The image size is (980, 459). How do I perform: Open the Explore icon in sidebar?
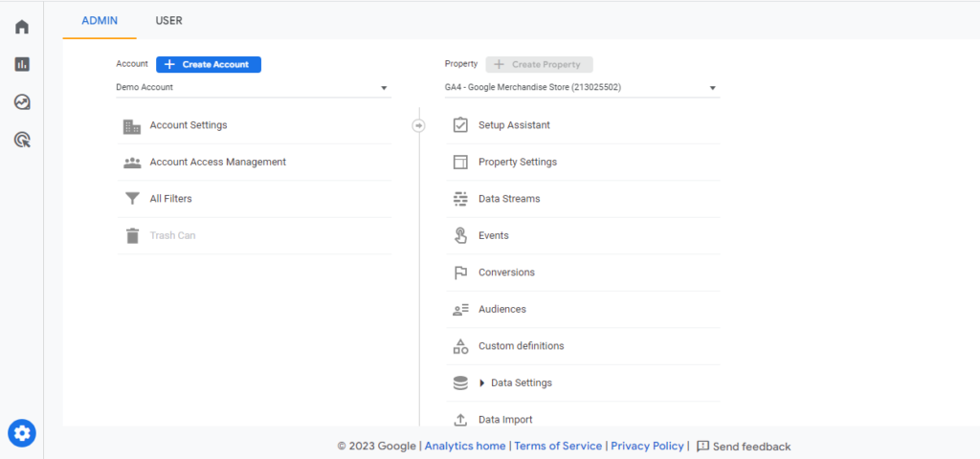pos(22,101)
